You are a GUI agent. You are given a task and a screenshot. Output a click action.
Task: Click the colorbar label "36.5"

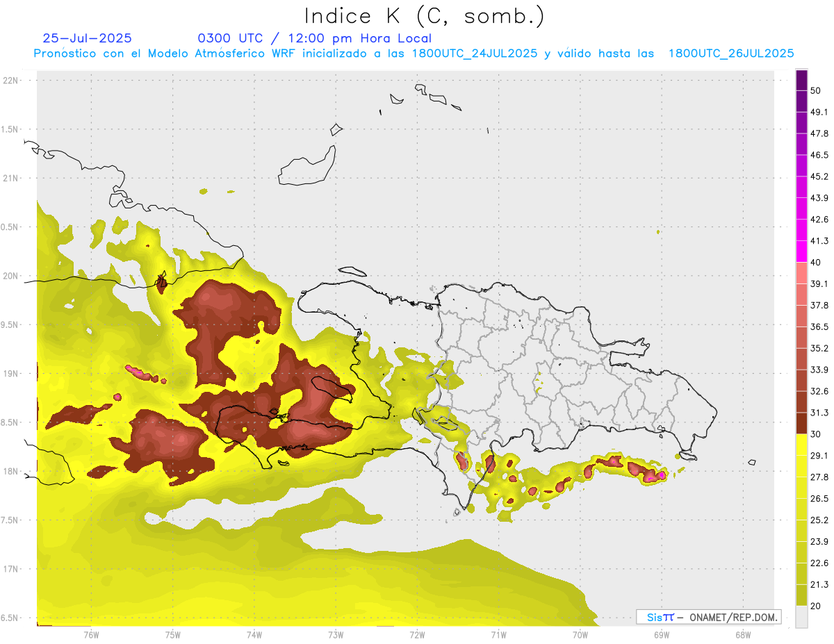click(819, 327)
